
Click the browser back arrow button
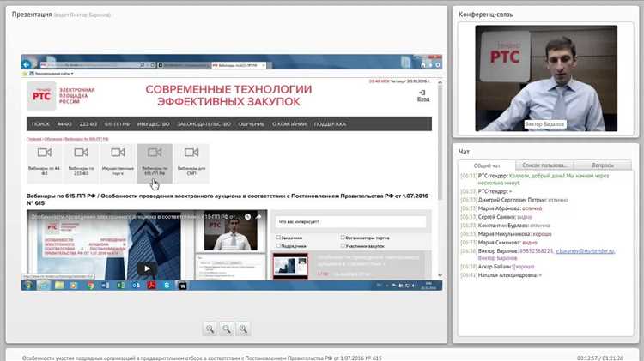[x=27, y=64]
